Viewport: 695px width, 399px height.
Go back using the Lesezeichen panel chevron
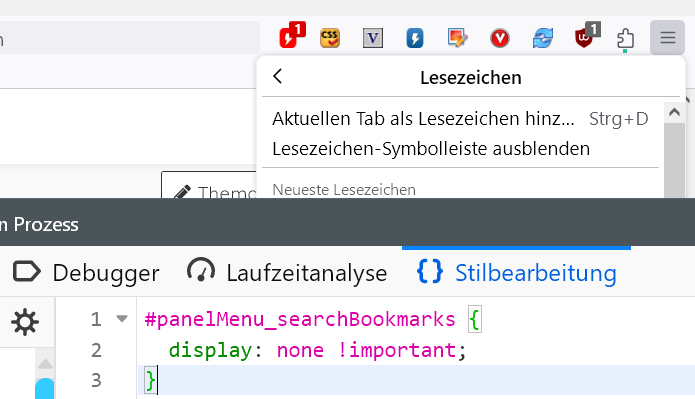pos(278,76)
